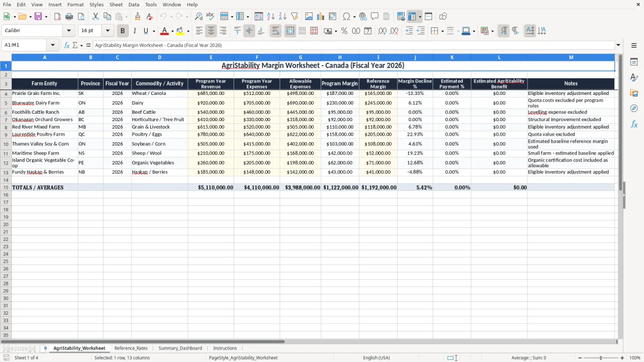Toggle Underline formatting
The width and height of the screenshot is (644, 362).
pyautogui.click(x=145, y=31)
